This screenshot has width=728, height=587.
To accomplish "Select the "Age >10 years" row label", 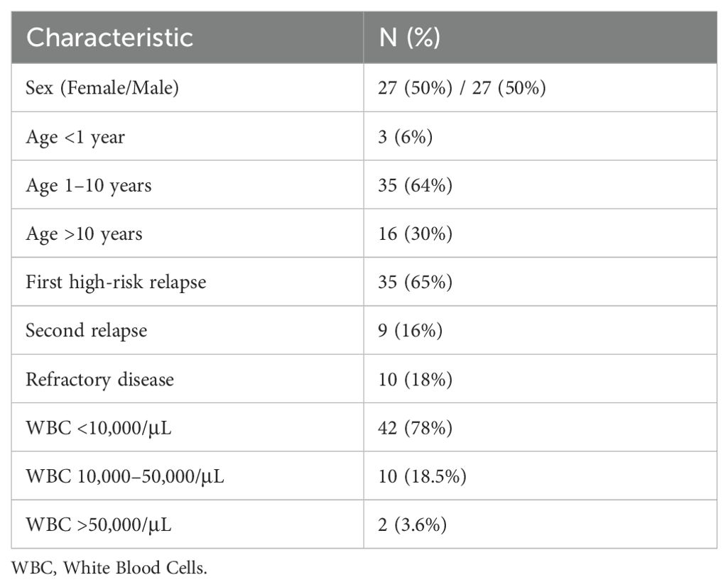I will pos(84,234).
